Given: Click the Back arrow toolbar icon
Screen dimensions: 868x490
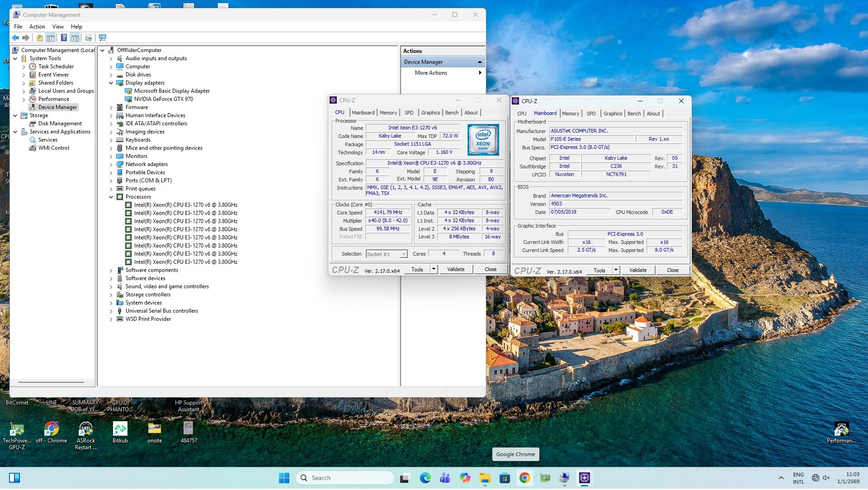Looking at the screenshot, I should pyautogui.click(x=15, y=38).
